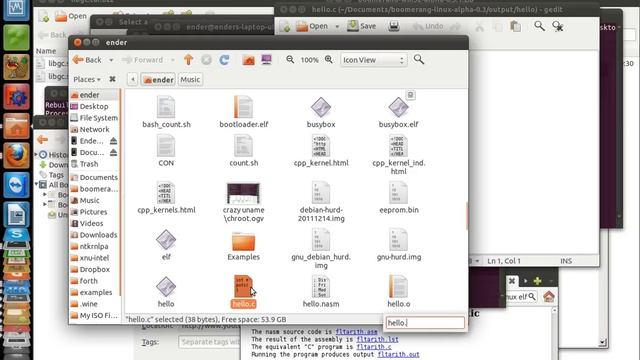Click the gedit Find magnifier icon

click(x=539, y=26)
